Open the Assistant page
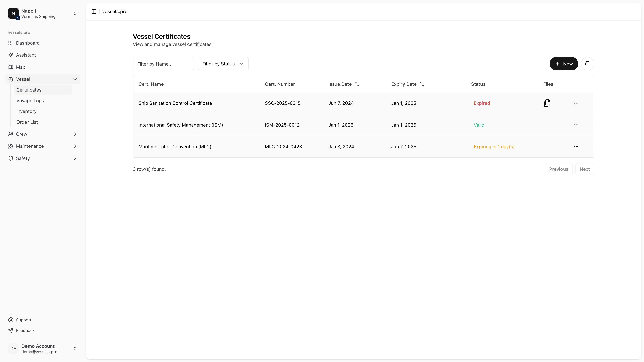 43,55
